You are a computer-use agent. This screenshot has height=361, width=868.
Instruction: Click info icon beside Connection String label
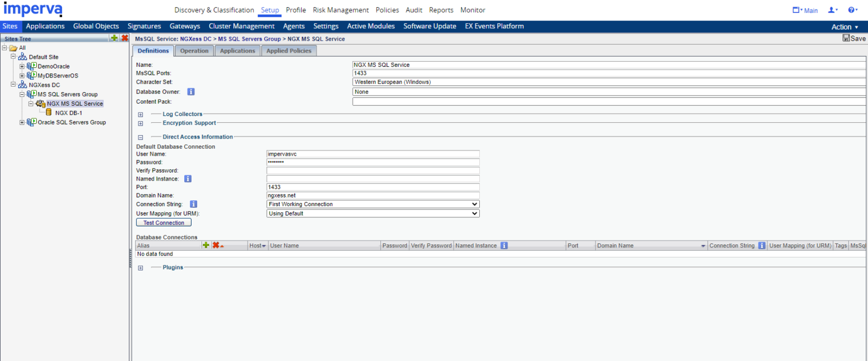click(x=193, y=204)
